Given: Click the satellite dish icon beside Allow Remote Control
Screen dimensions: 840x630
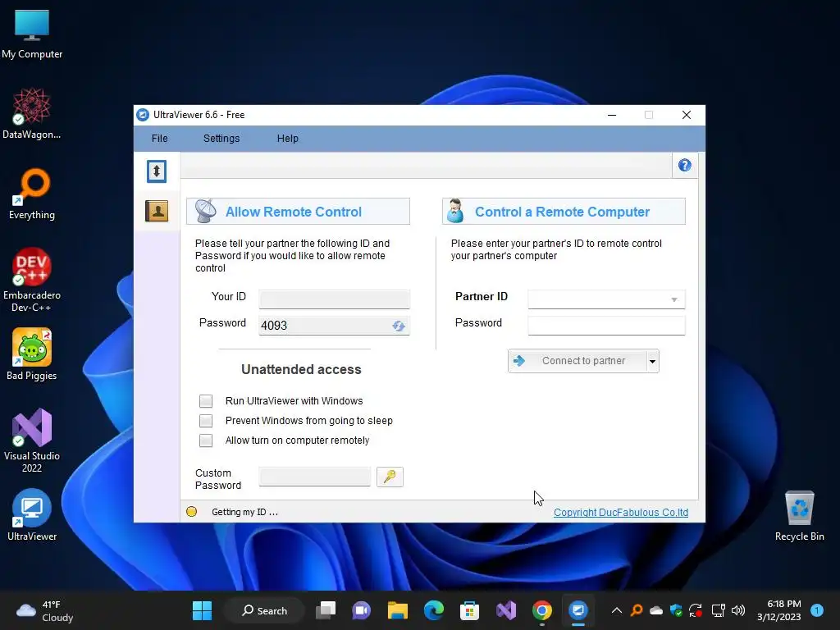Looking at the screenshot, I should 205,211.
